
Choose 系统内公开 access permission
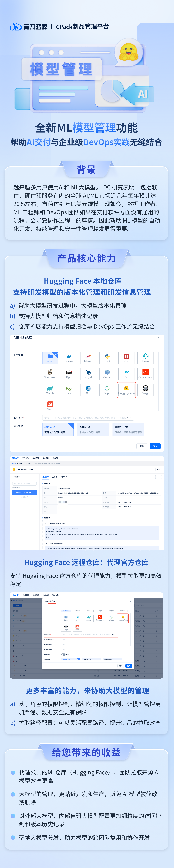(x=93, y=430)
